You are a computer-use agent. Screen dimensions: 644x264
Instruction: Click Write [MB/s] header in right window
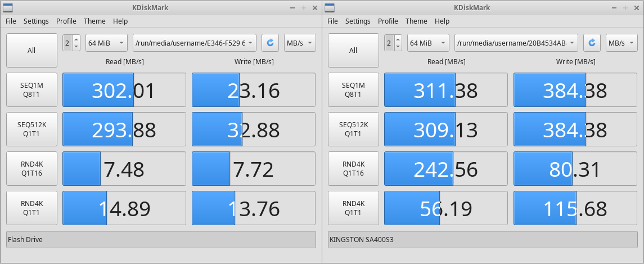click(575, 62)
